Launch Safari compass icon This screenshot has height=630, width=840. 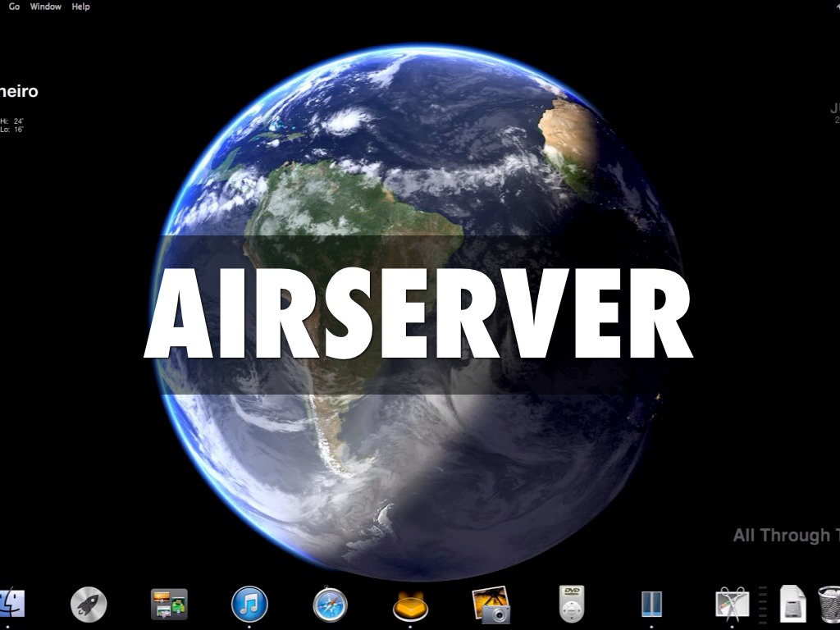tap(330, 605)
